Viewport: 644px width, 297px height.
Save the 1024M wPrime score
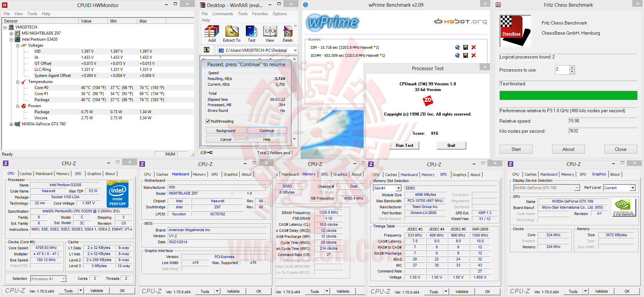[466, 55]
